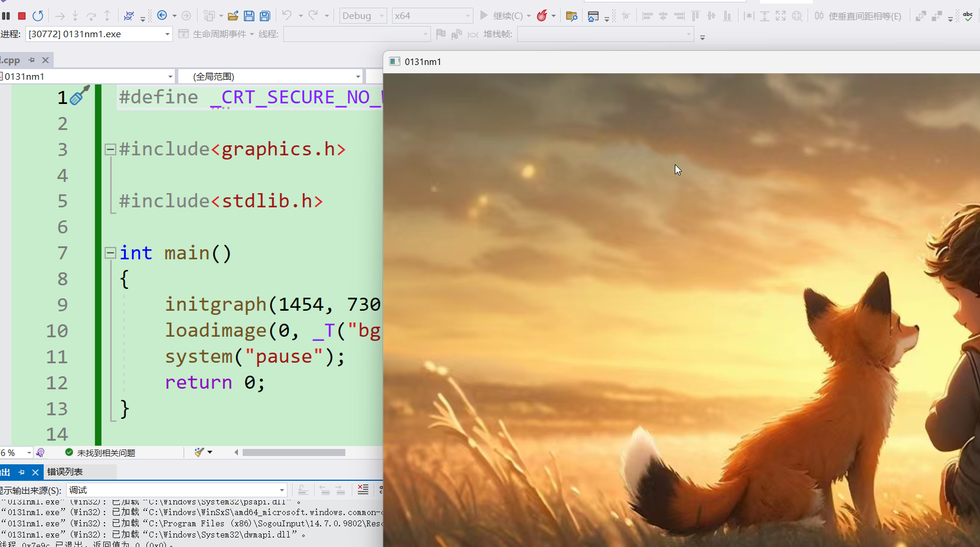Pin the Output panel
This screenshot has width=980, height=547.
click(x=22, y=472)
